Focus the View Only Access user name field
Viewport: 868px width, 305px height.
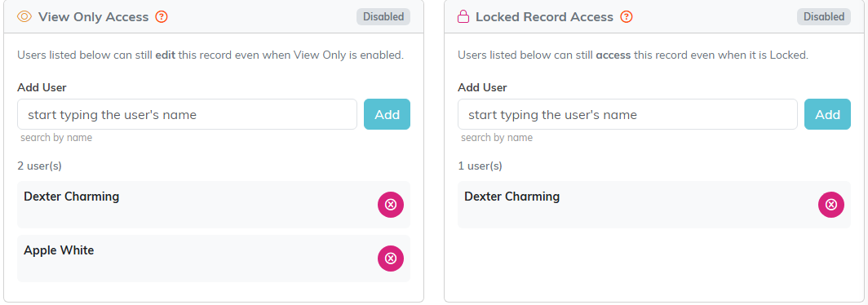click(x=187, y=114)
